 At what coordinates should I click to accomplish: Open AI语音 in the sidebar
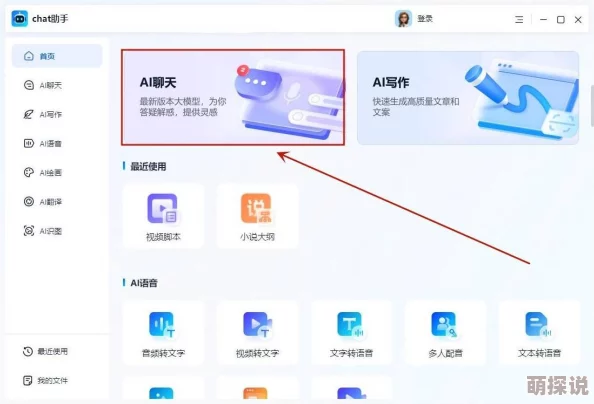tap(57, 144)
